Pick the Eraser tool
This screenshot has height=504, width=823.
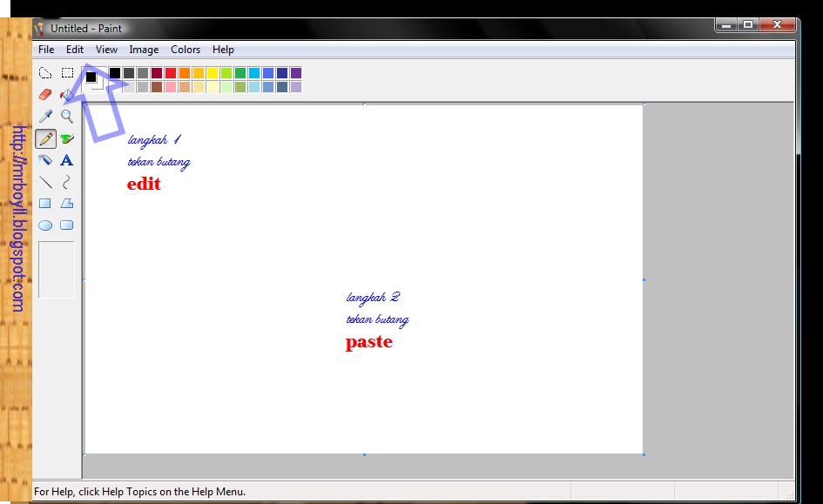(x=45, y=94)
